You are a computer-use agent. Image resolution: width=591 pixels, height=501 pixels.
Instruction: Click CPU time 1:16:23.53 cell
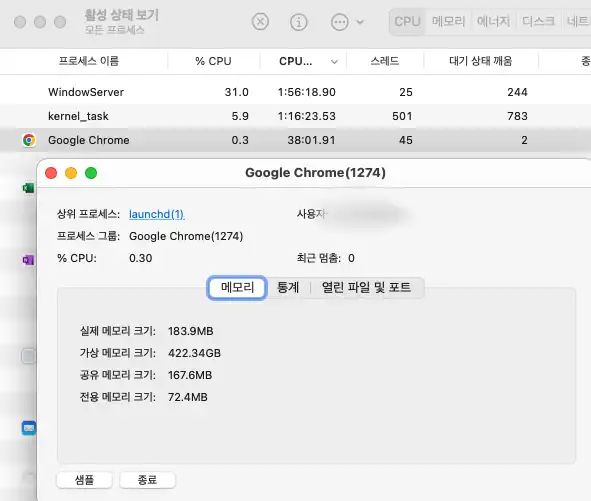click(x=306, y=116)
